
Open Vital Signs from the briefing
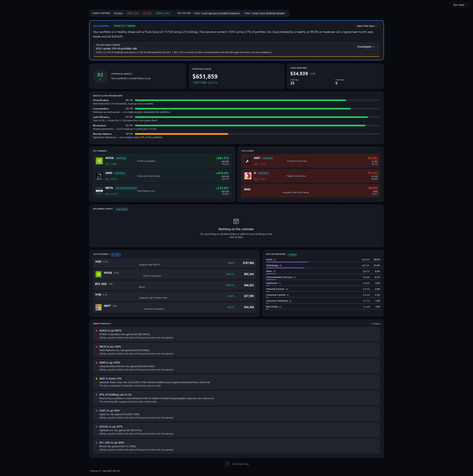click(367, 26)
